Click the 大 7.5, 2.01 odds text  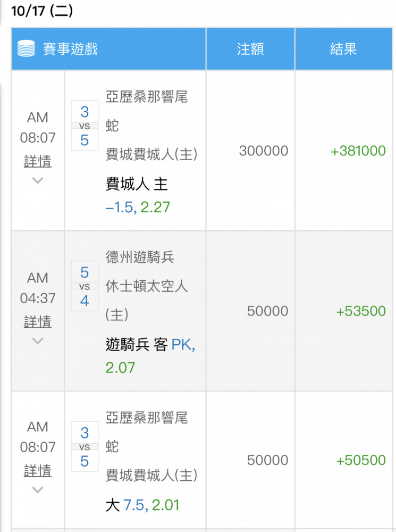coord(142,505)
